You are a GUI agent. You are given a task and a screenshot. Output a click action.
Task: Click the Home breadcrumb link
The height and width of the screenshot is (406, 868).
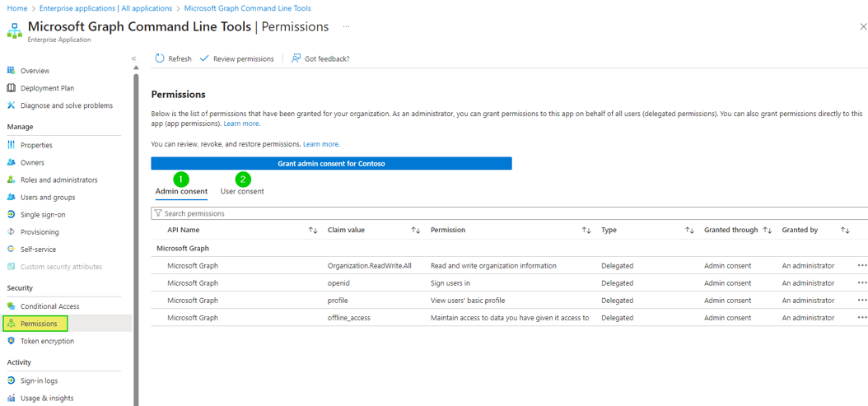17,8
